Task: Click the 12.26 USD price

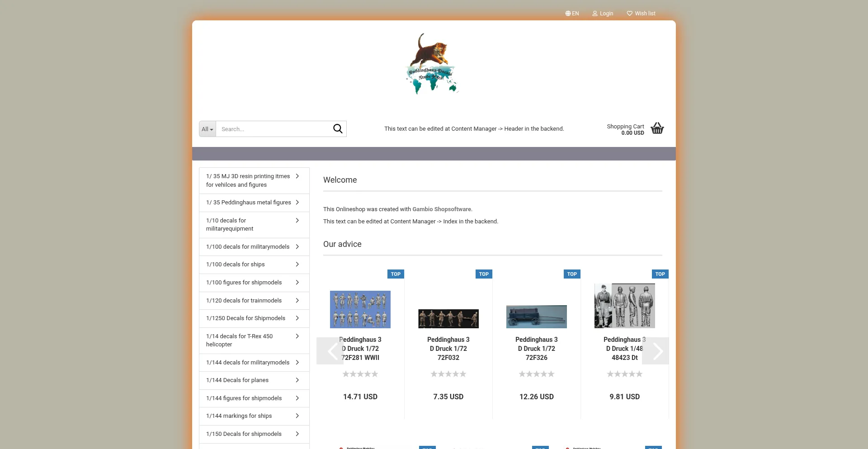Action: tap(537, 397)
